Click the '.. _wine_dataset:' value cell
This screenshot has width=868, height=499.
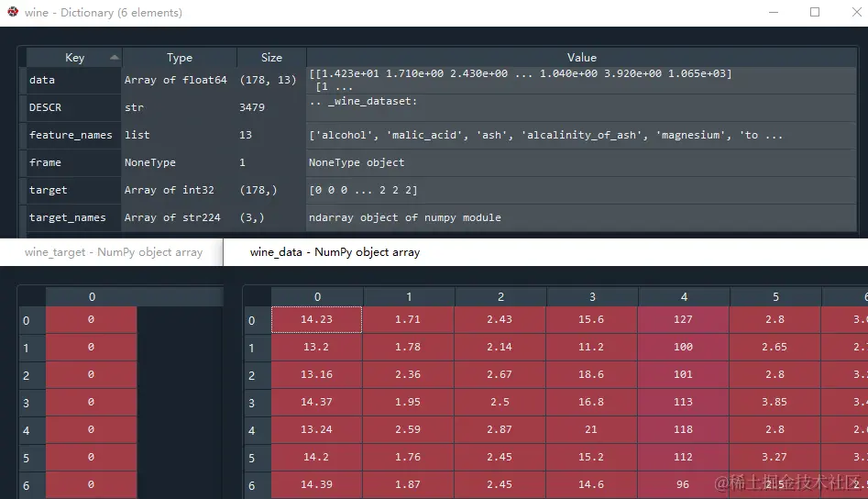coord(581,107)
